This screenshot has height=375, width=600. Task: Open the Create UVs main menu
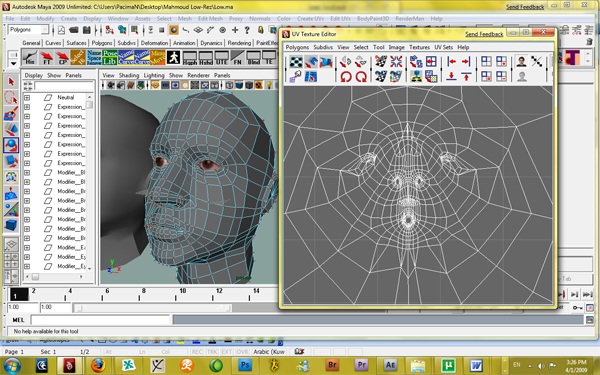(310, 18)
